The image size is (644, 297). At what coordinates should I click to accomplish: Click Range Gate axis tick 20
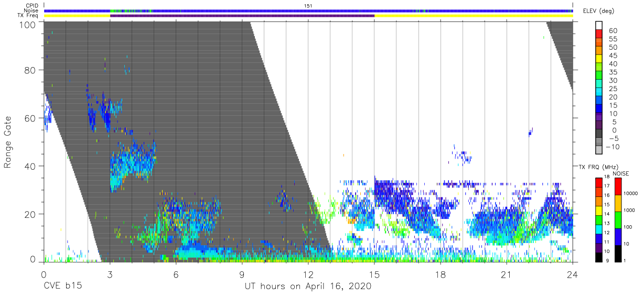(30, 214)
